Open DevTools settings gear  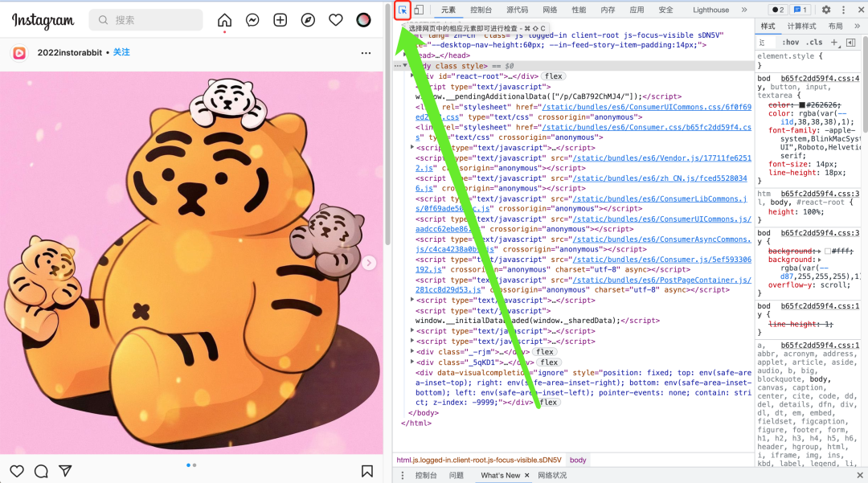tap(826, 10)
